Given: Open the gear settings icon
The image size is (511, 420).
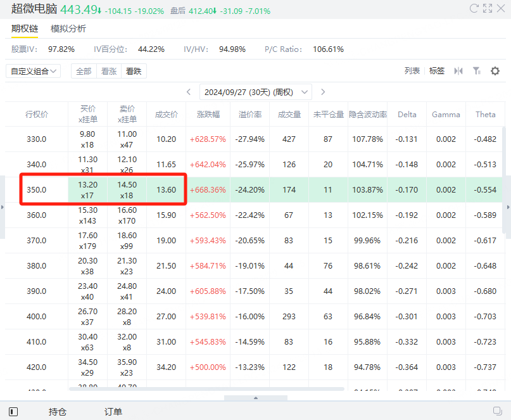Looking at the screenshot, I should (495, 71).
